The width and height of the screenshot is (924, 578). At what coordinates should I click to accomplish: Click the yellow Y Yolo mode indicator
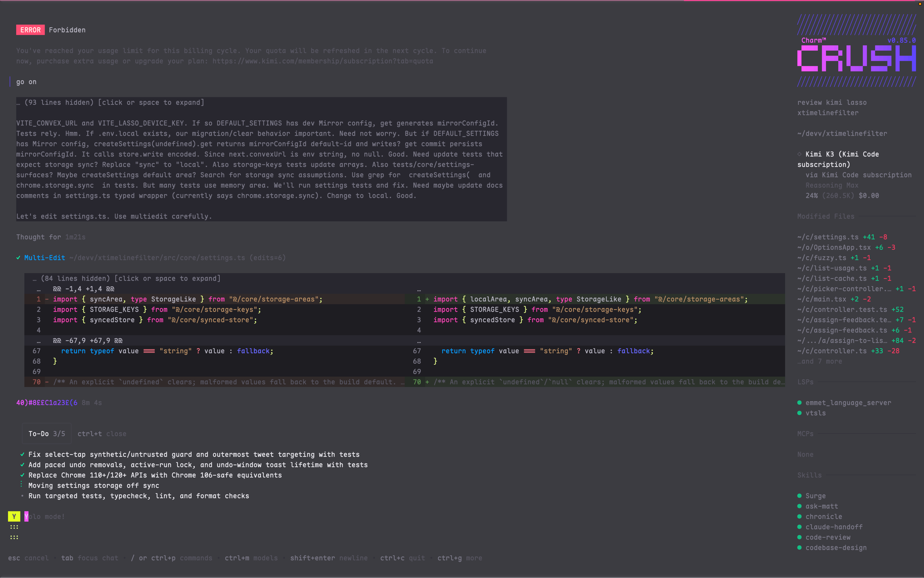pos(14,517)
